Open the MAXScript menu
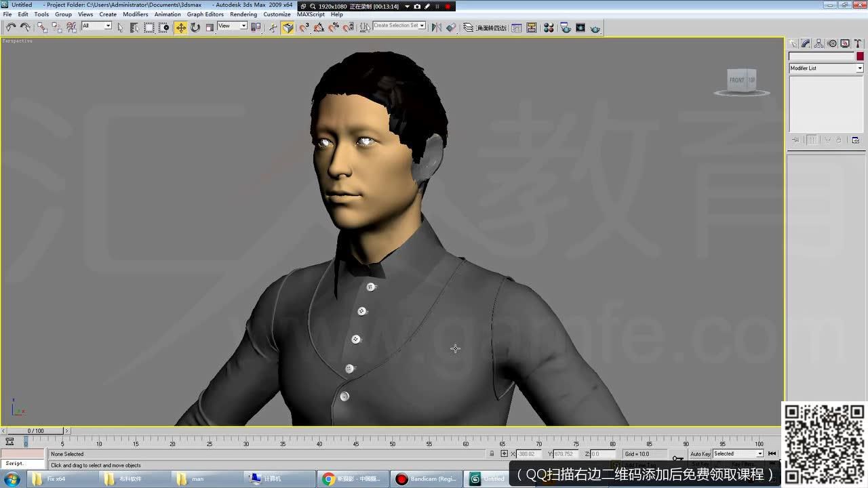 click(311, 14)
